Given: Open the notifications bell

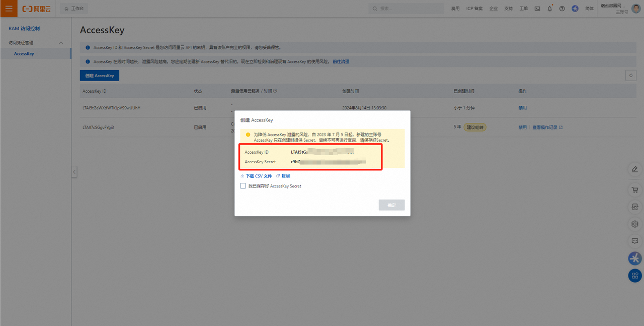Looking at the screenshot, I should [x=550, y=9].
